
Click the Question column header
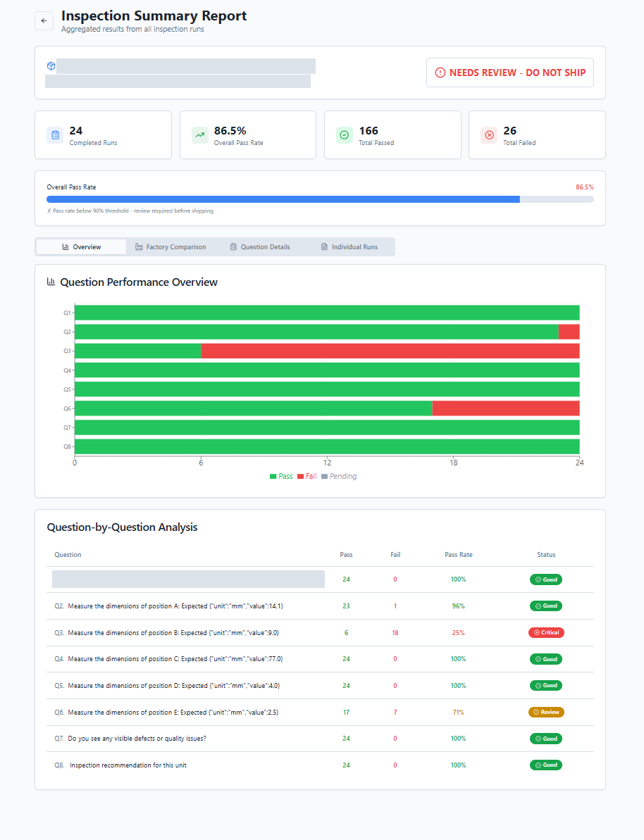click(68, 554)
